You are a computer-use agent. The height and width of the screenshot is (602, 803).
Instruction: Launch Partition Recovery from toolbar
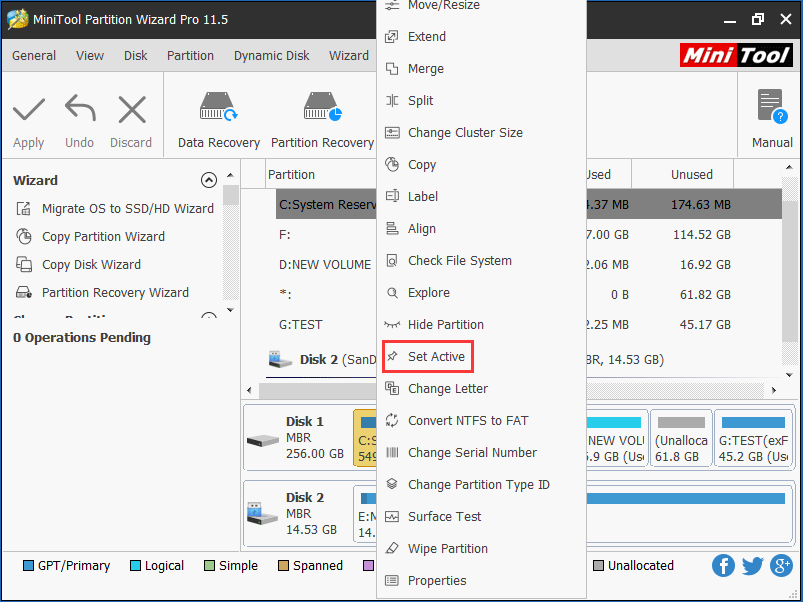pyautogui.click(x=322, y=106)
